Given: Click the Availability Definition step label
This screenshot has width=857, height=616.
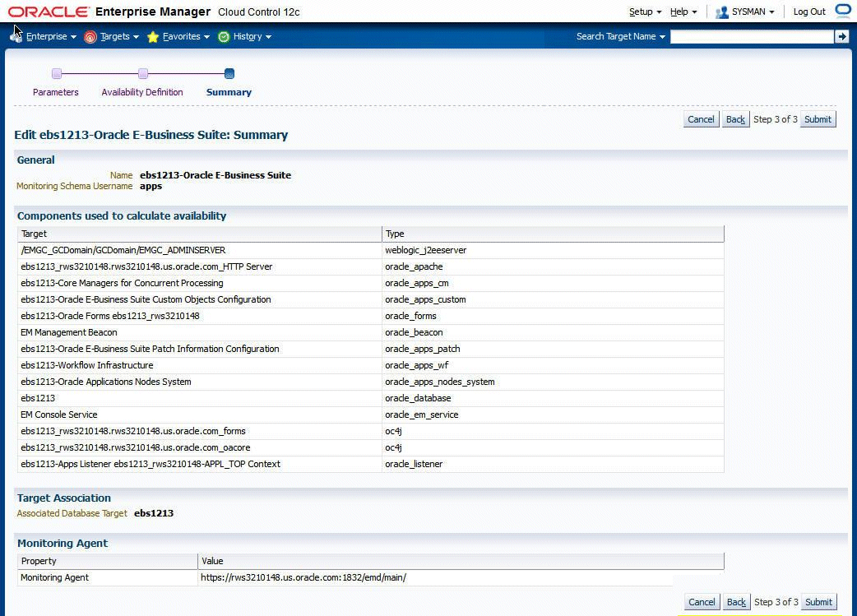Looking at the screenshot, I should [x=142, y=92].
